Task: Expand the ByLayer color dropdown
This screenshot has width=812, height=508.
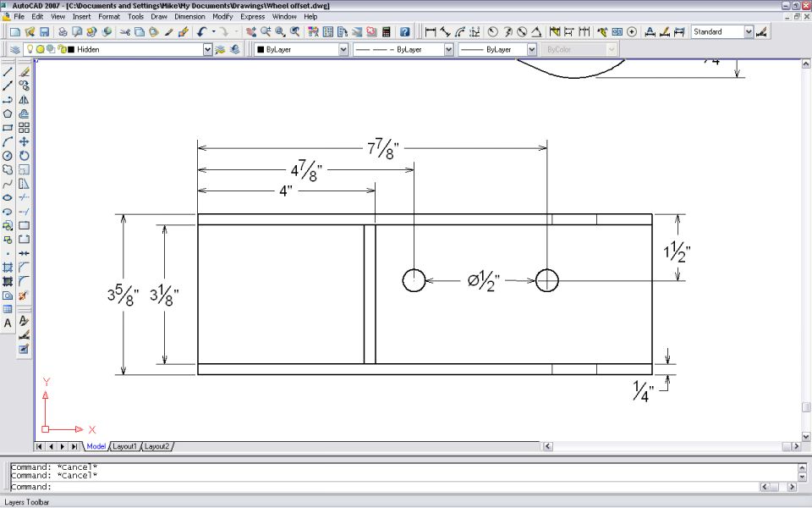Action: coord(343,50)
